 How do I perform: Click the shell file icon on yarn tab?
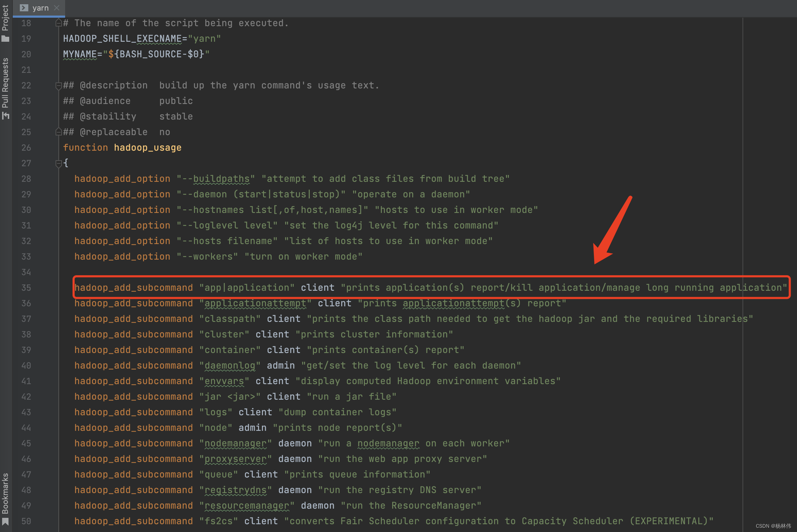tap(24, 8)
